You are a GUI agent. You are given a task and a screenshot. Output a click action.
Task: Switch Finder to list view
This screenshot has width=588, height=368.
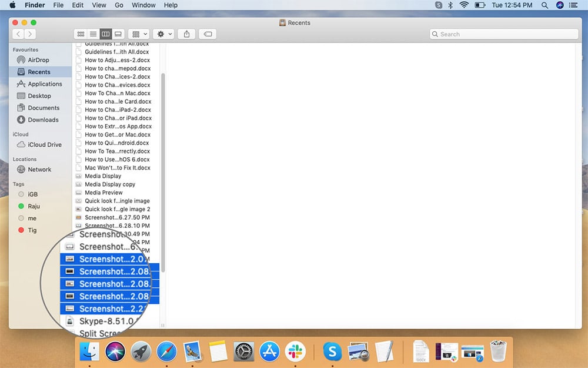[93, 34]
